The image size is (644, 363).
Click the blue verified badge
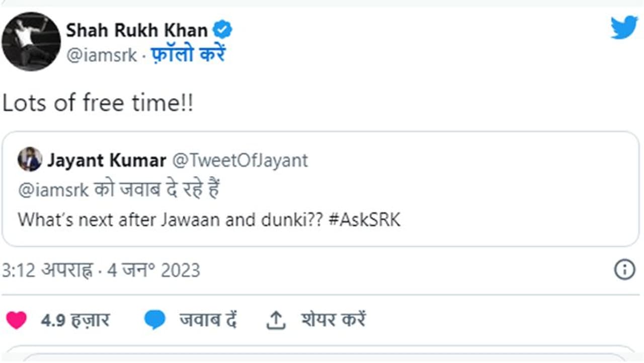(x=222, y=30)
